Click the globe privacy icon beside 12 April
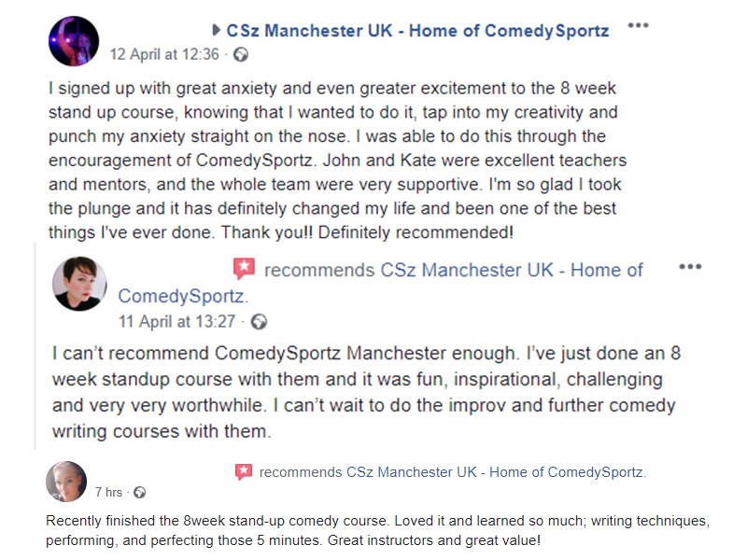The width and height of the screenshot is (747, 560). coord(241,54)
